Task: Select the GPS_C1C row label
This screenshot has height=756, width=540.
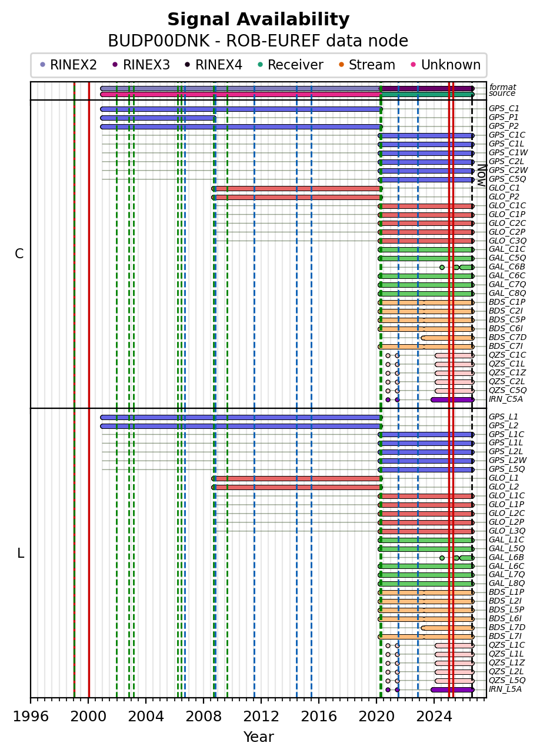Action: (x=507, y=135)
